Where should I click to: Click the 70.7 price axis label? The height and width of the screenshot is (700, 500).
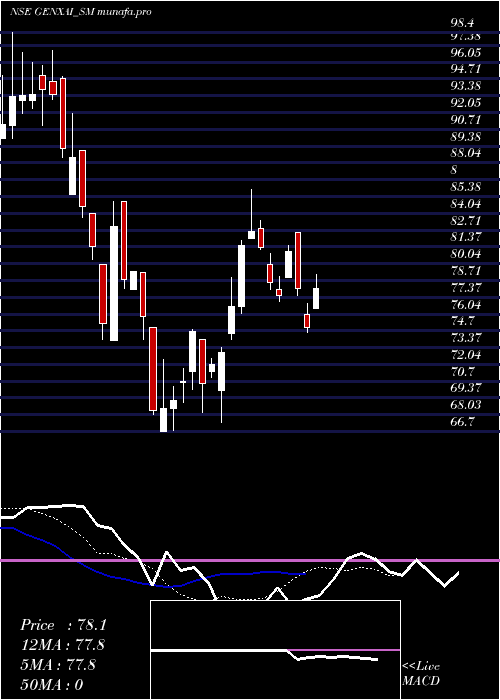(x=463, y=371)
